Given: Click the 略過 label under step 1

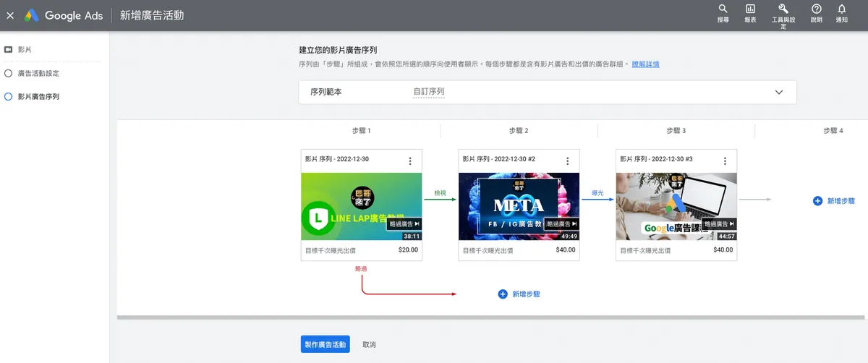Looking at the screenshot, I should click(361, 268).
